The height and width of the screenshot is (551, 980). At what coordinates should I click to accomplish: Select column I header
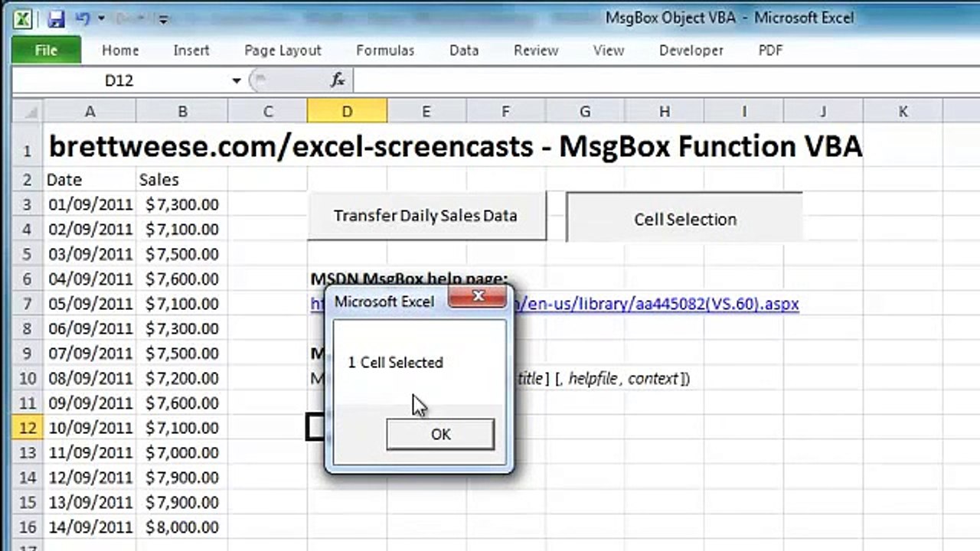click(744, 112)
